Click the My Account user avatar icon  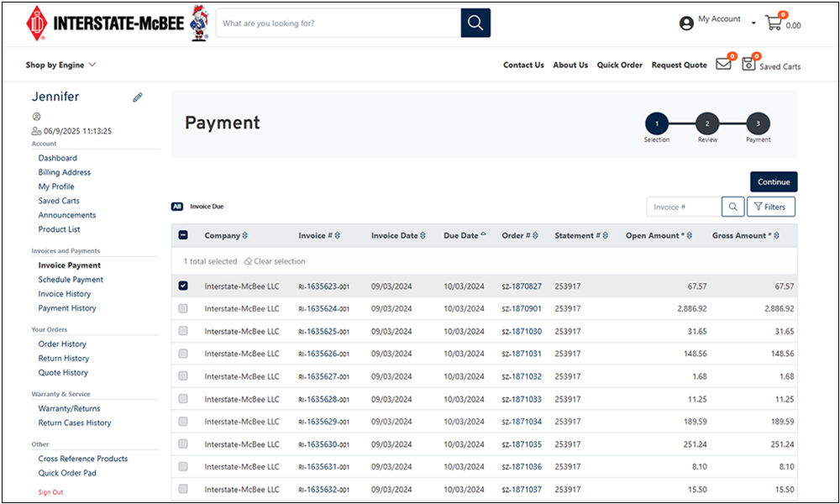[686, 23]
